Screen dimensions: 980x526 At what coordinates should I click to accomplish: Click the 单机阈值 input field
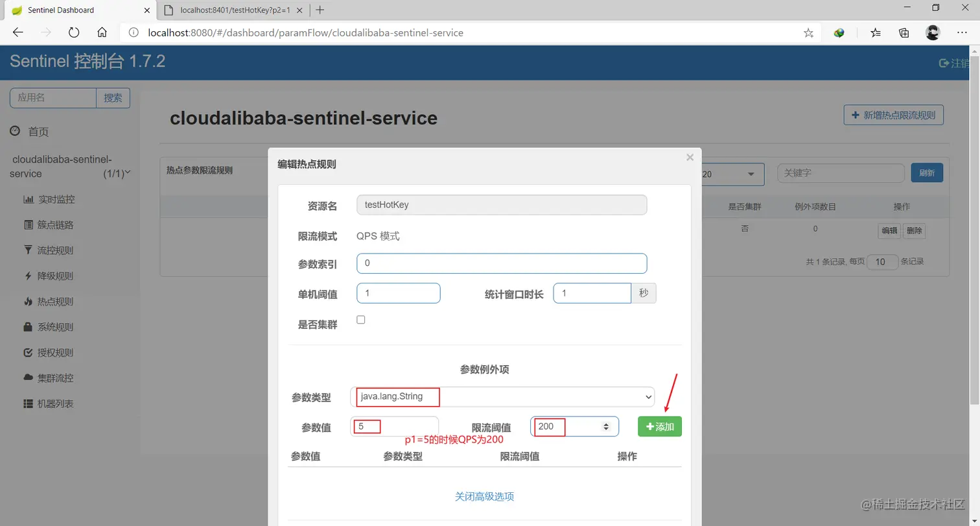tap(399, 293)
